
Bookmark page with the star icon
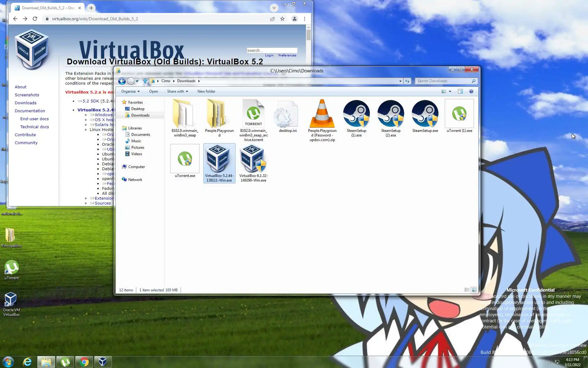coord(282,19)
